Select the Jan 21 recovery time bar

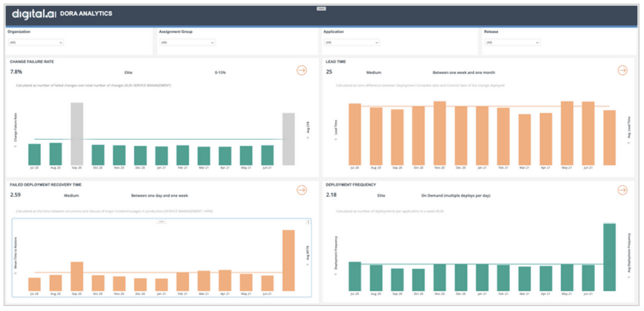coord(161,285)
